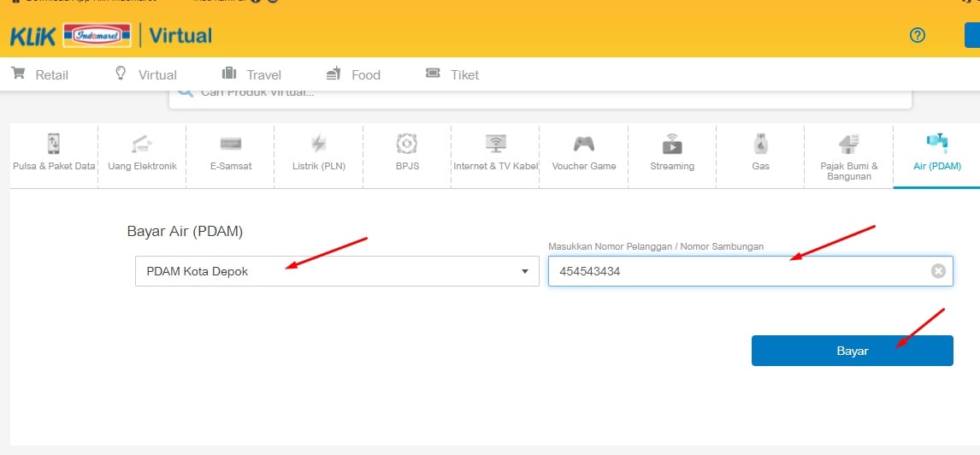Click the ticket icon beside Tiket
The width and height of the screenshot is (980, 455).
coord(433,74)
